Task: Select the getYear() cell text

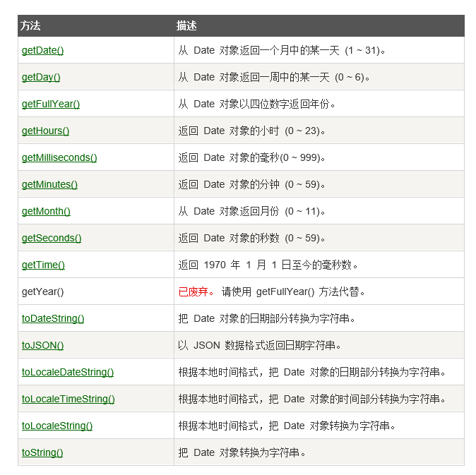Action: tap(42, 291)
